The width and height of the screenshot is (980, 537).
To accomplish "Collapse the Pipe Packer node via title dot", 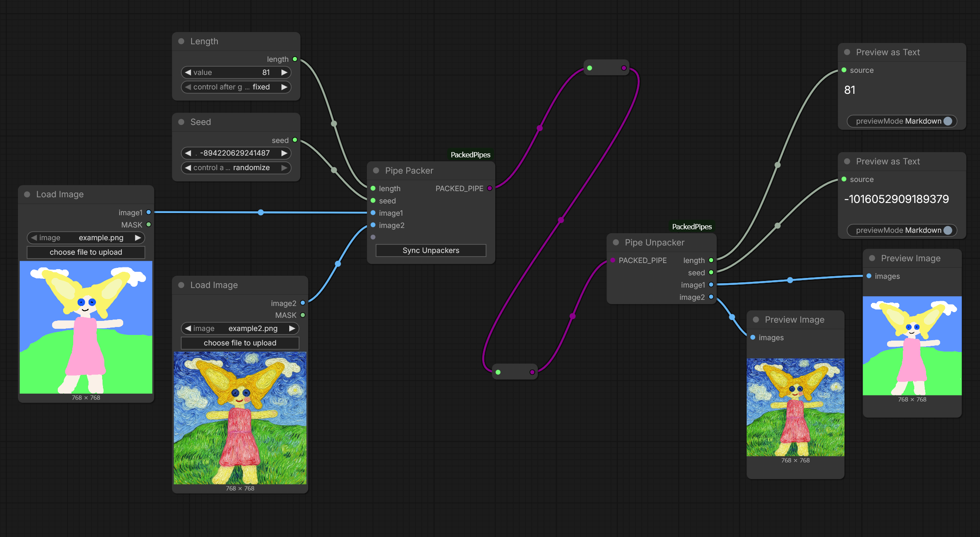I will (376, 171).
